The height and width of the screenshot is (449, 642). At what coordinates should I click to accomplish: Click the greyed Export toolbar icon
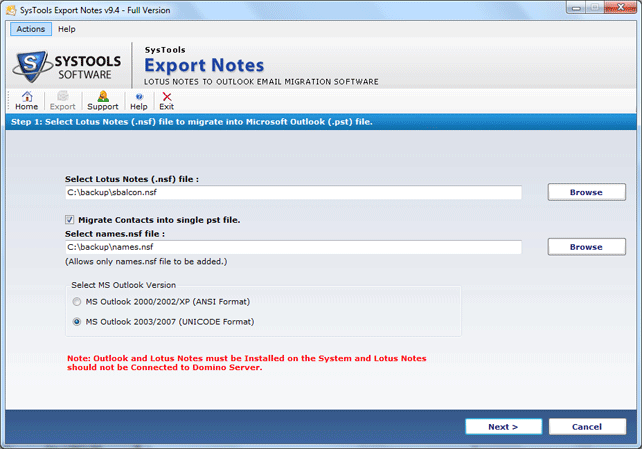pos(63,101)
